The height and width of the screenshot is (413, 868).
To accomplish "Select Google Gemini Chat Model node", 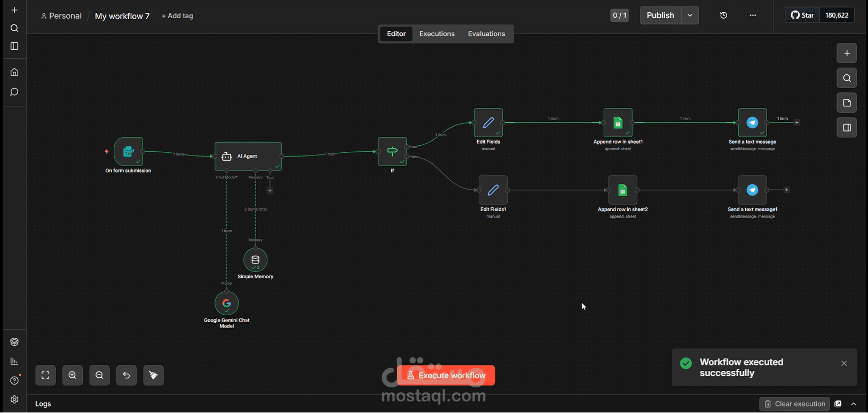I will tap(227, 303).
